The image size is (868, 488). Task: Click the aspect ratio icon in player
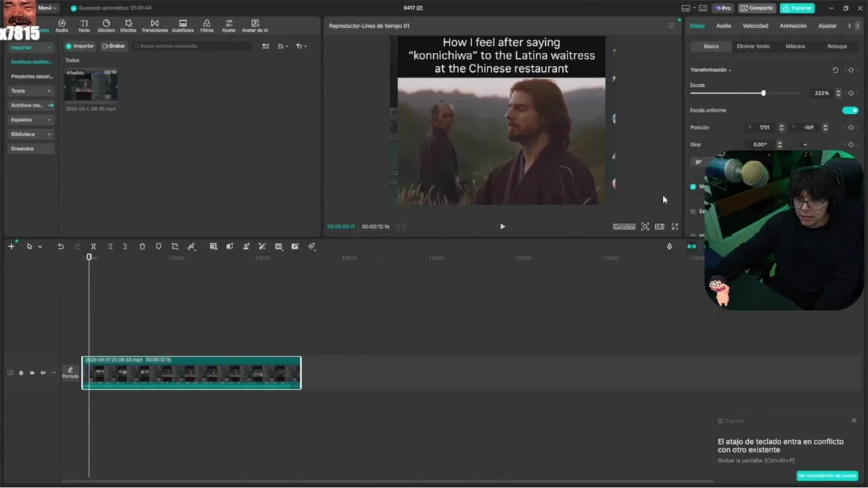[x=659, y=226]
